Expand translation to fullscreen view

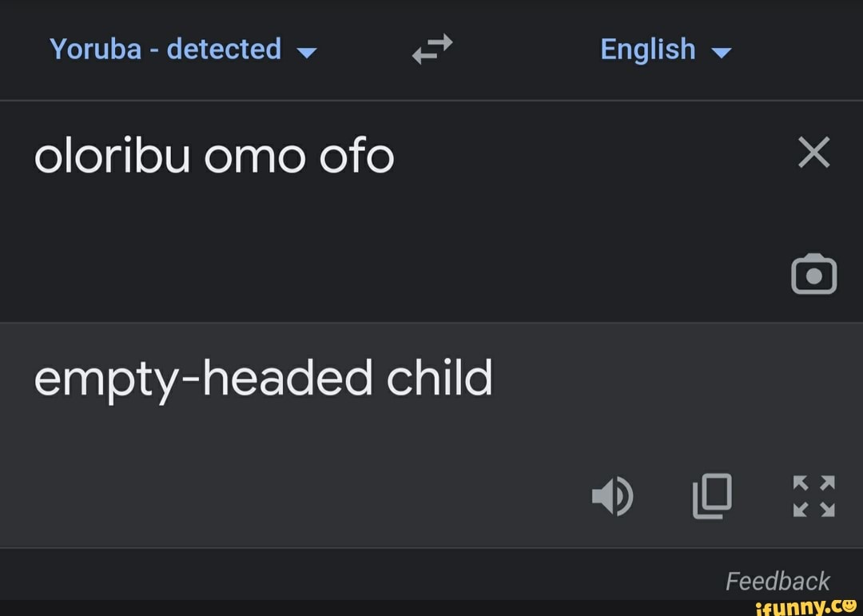[813, 498]
